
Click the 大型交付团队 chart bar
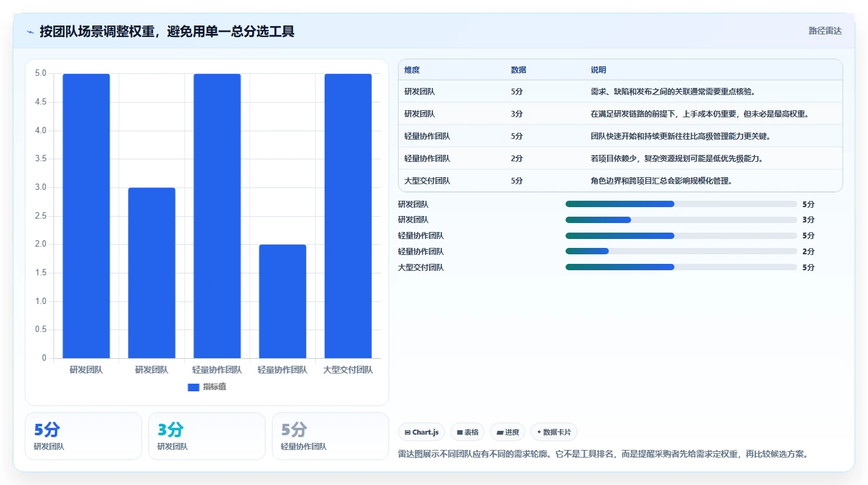click(x=348, y=216)
